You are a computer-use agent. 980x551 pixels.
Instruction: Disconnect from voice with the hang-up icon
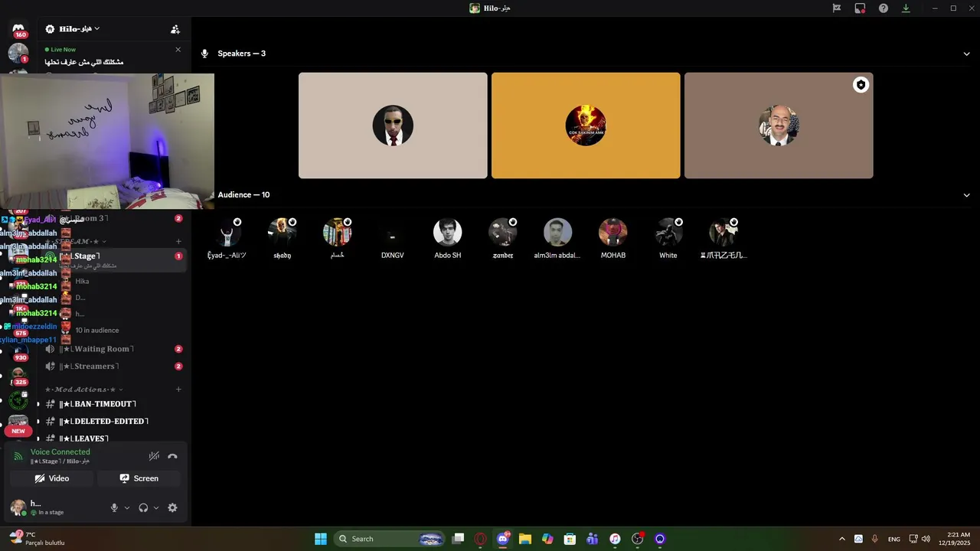pos(172,456)
